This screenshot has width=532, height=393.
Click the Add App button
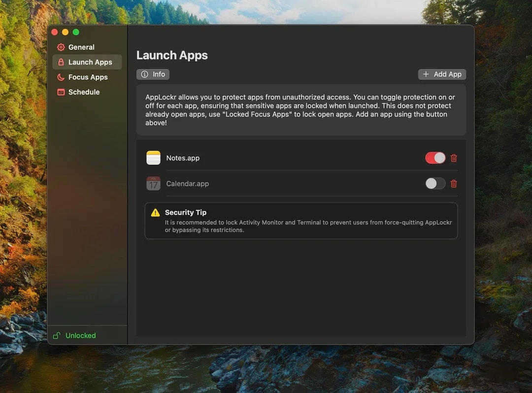tap(442, 74)
